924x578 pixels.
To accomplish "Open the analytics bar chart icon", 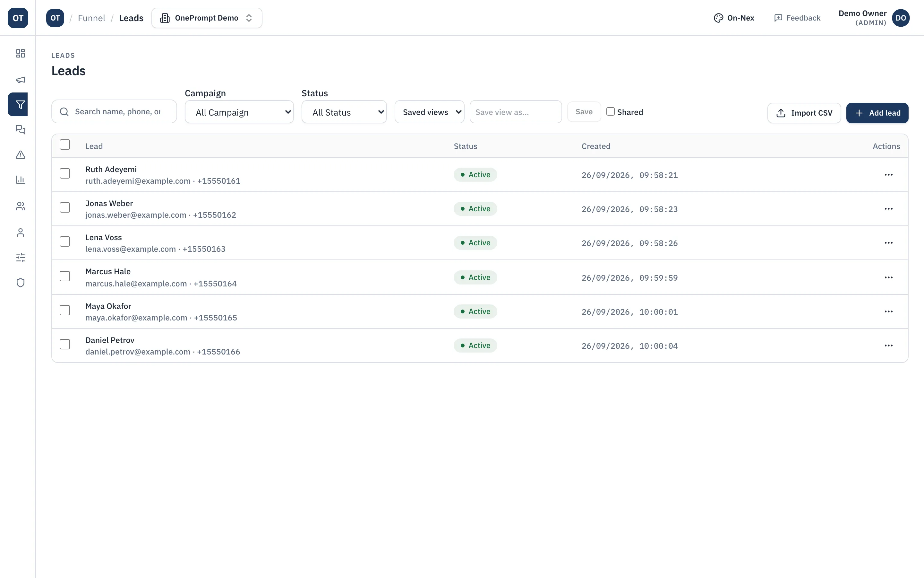I will coord(21,180).
